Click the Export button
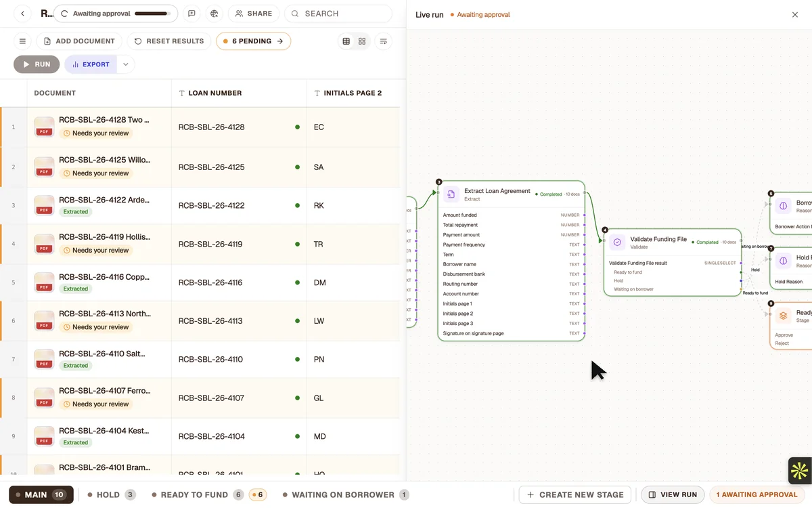Screen dimensions: 812x508 (91, 64)
